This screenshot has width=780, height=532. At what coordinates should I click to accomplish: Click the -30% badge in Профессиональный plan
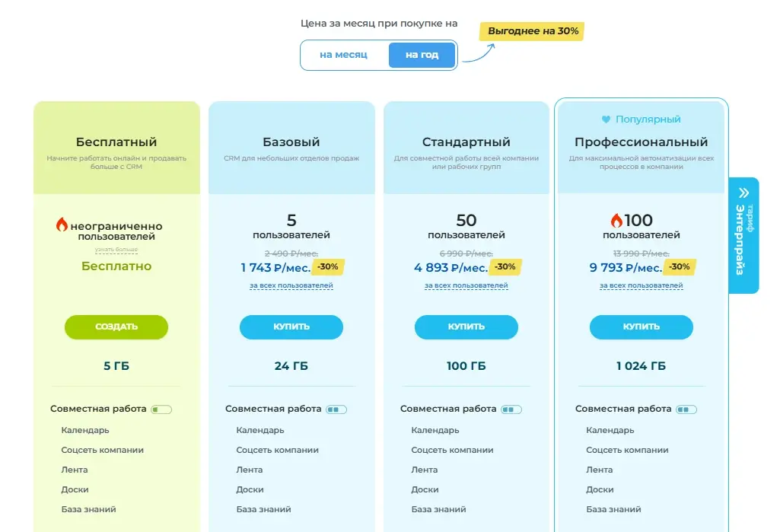tap(680, 267)
